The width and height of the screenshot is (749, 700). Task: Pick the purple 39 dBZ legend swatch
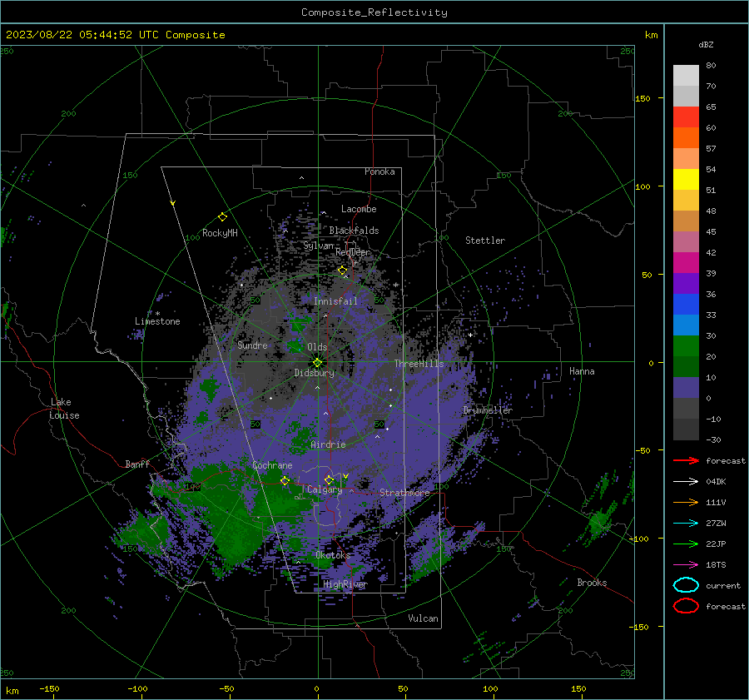[686, 283]
